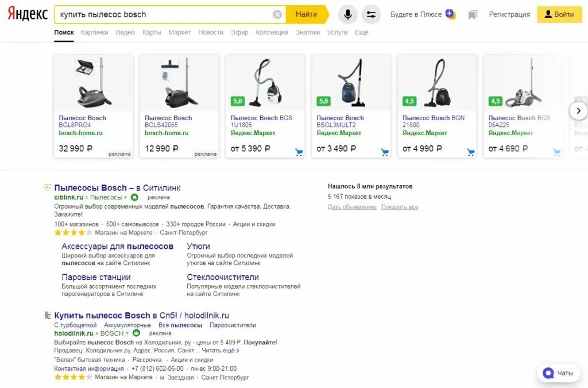Switch to the Эфир tab

(239, 32)
